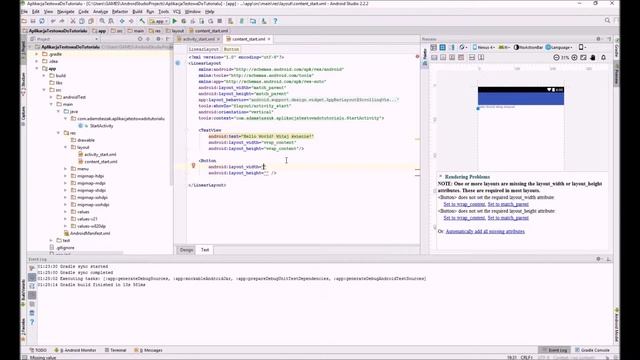The image size is (640, 360).
Task: Expand the androidTest folder
Action: click(51, 97)
